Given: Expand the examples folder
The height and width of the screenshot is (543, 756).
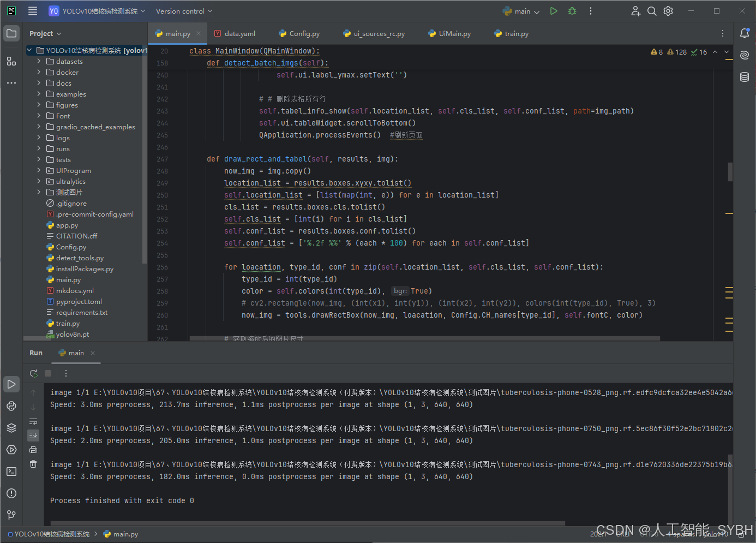Looking at the screenshot, I should [39, 94].
